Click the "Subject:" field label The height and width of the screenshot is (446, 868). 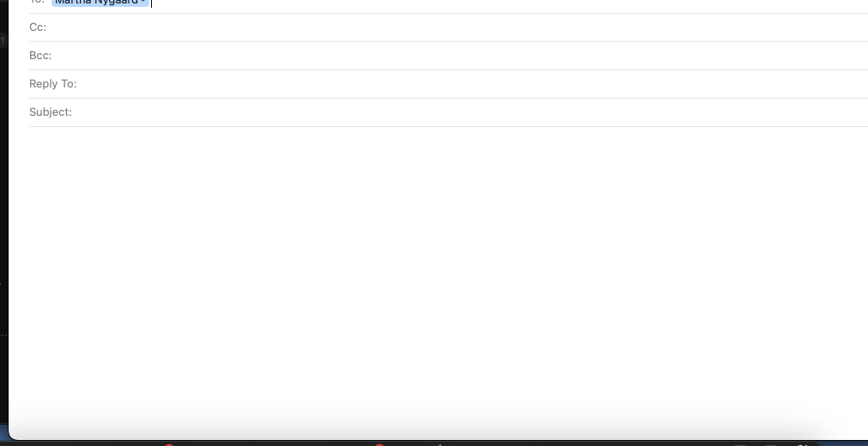pos(51,111)
